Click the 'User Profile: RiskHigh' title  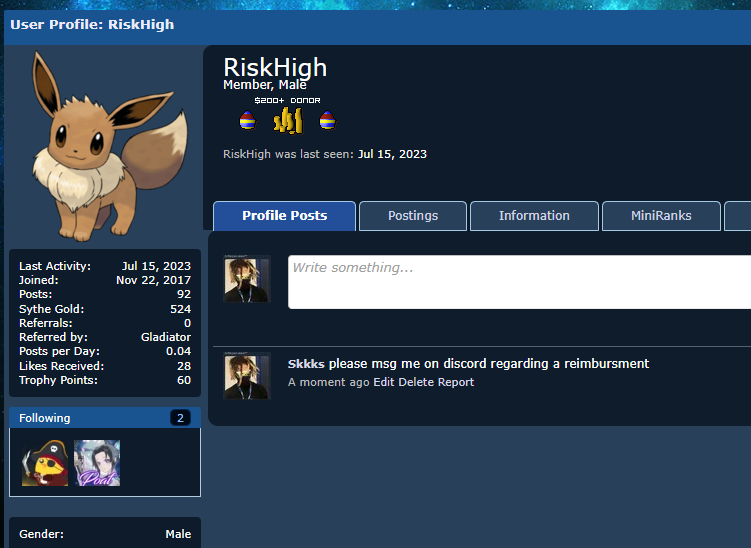(x=92, y=24)
